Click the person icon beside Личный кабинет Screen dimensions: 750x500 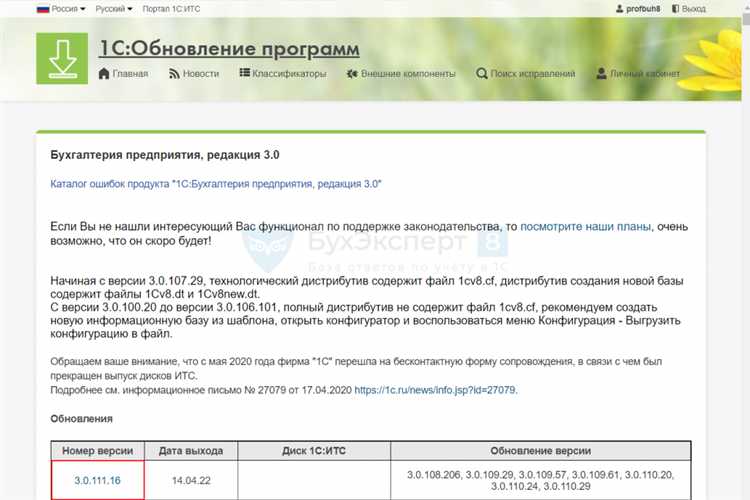[x=601, y=74]
